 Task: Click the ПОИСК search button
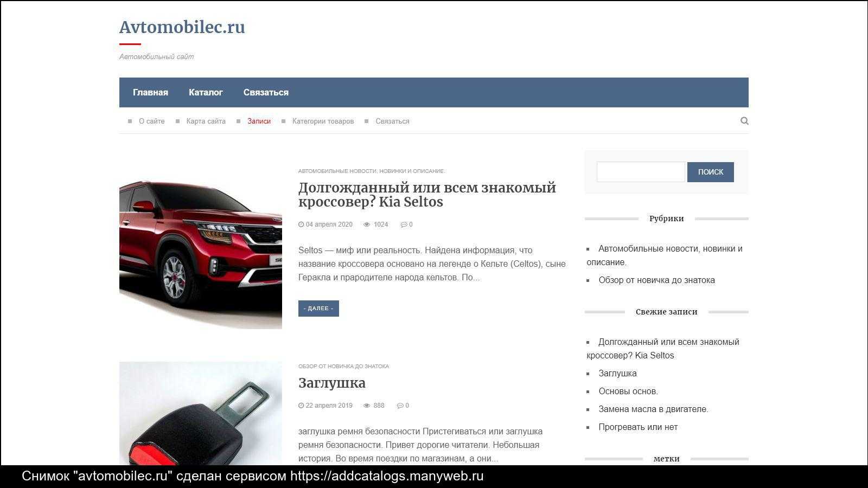click(711, 172)
